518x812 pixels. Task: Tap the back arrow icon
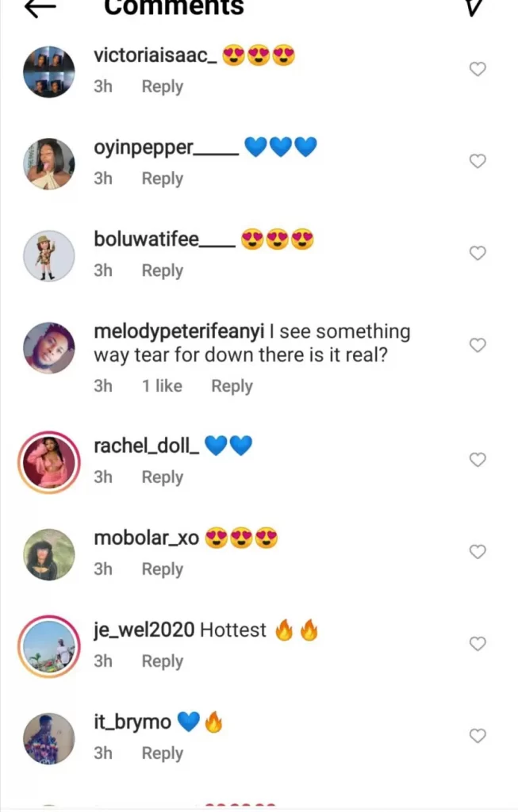40,7
